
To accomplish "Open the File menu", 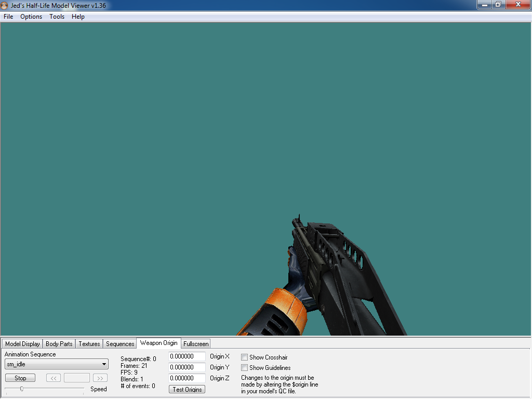I will (8, 17).
